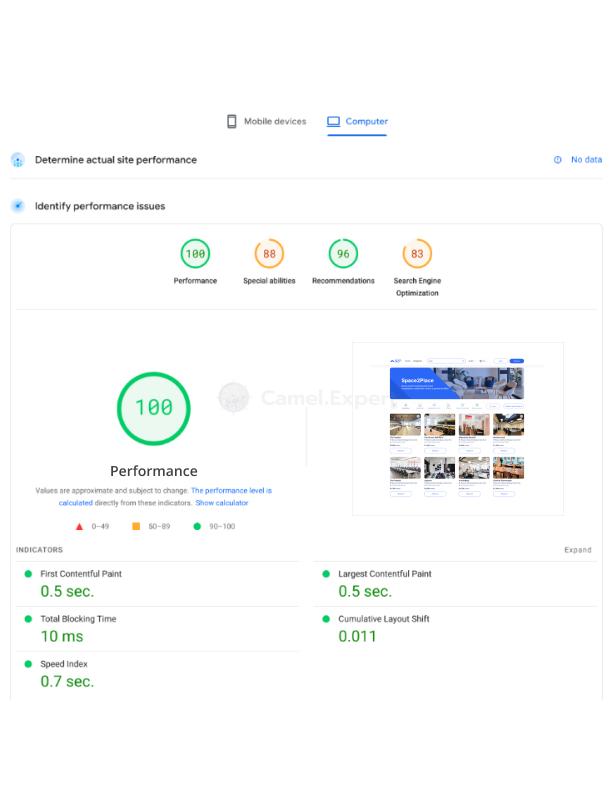This screenshot has height=796, width=612.
Task: Open the performance level is calculated link
Action: click(x=230, y=491)
